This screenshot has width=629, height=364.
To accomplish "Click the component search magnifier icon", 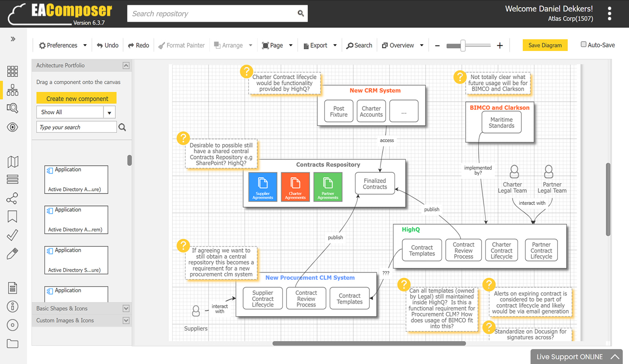I will click(122, 127).
